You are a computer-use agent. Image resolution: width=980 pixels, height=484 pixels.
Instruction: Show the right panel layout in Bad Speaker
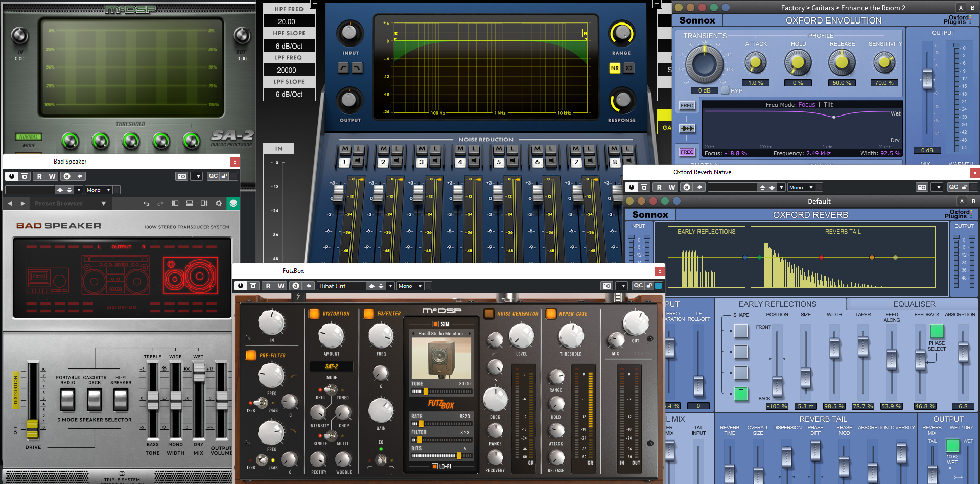click(204, 203)
